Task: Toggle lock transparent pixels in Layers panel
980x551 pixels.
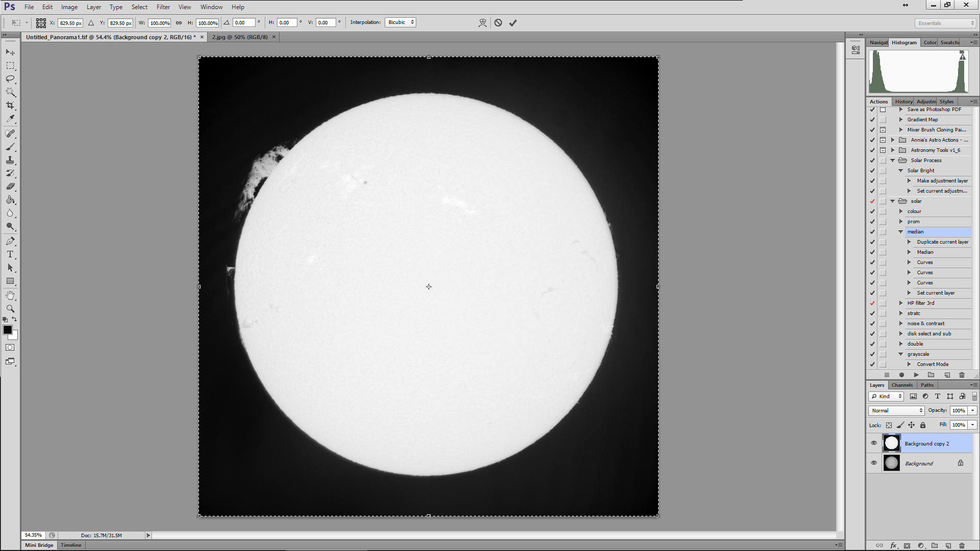Action: coord(889,425)
